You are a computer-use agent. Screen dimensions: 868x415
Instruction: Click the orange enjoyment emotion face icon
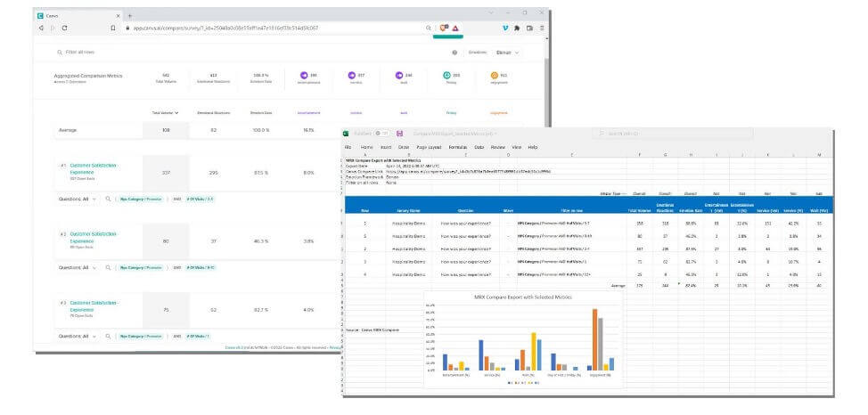(x=495, y=76)
